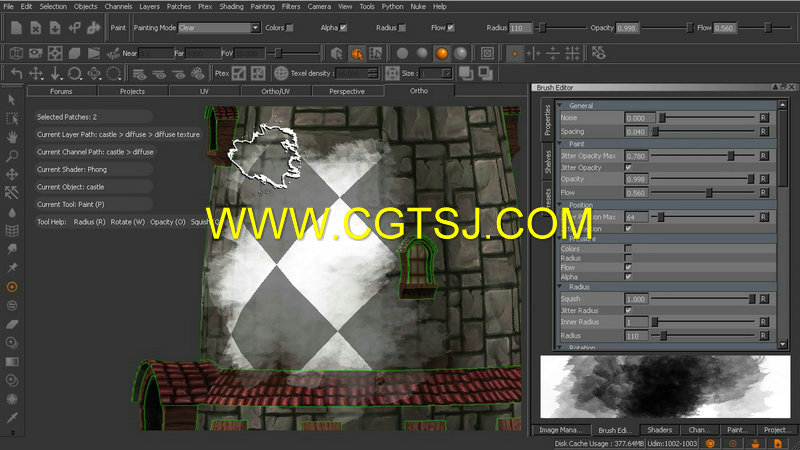
Task: Select the arrow Select tool in left toolbar
Action: pos(12,99)
